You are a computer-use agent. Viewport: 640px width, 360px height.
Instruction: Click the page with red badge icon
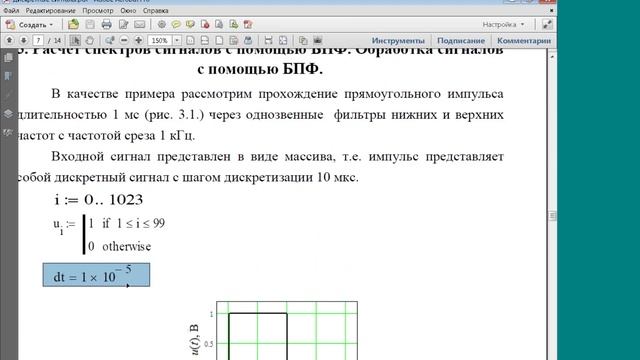click(x=205, y=25)
